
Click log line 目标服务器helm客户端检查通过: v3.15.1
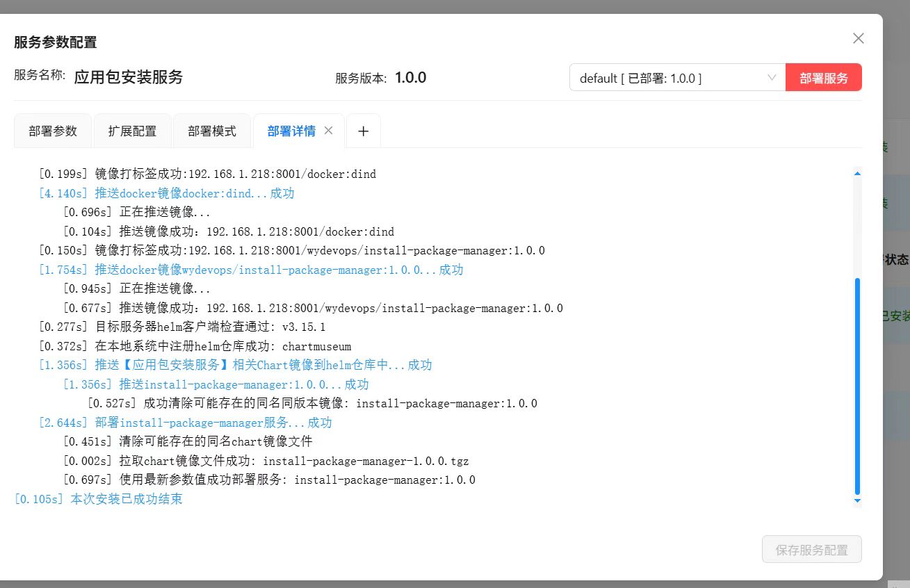point(182,327)
